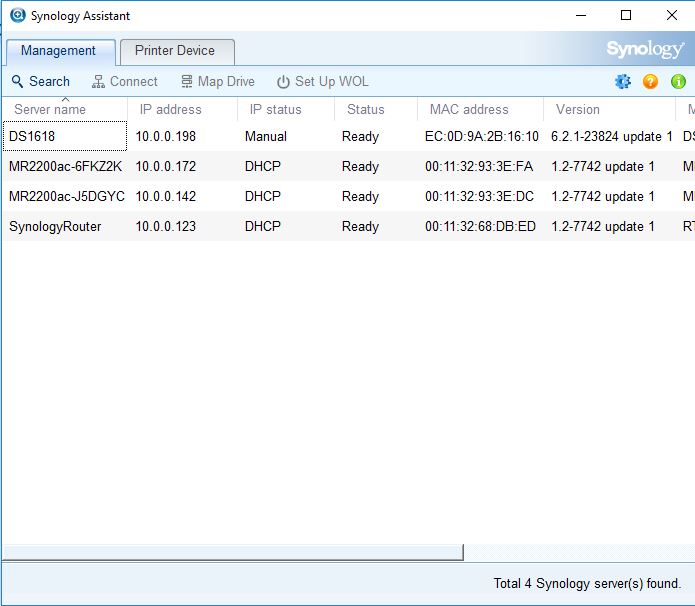Click the Manual IP status cell

[x=266, y=137]
